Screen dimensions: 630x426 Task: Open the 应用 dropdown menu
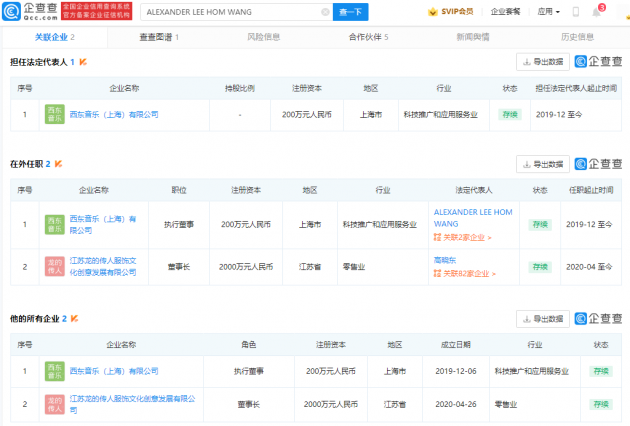click(x=548, y=12)
